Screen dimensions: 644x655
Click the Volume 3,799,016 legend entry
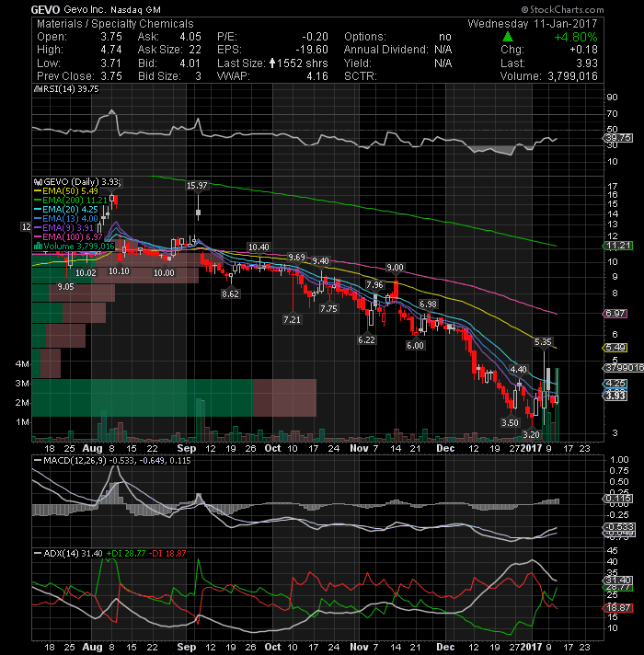(78, 247)
